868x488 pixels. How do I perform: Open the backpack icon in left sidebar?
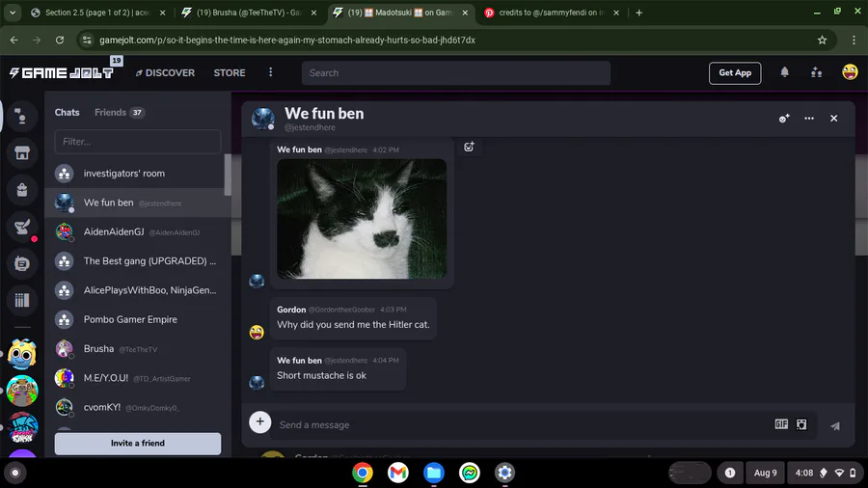21,190
